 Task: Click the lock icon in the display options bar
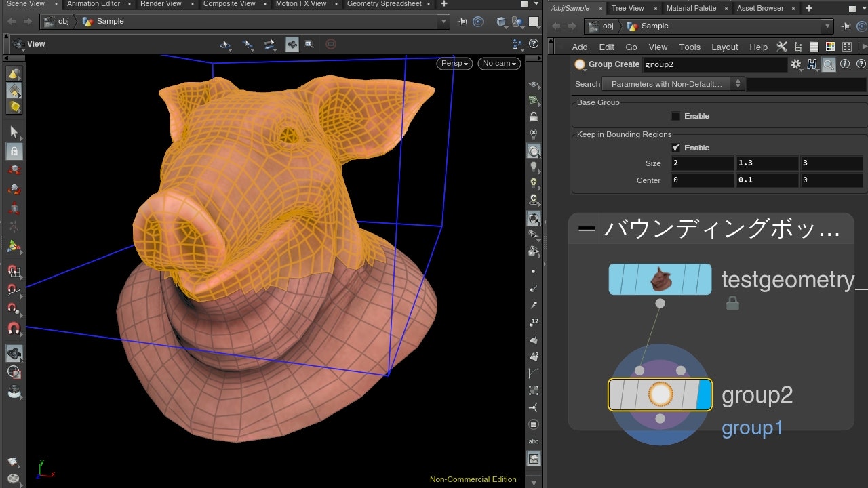(x=534, y=117)
